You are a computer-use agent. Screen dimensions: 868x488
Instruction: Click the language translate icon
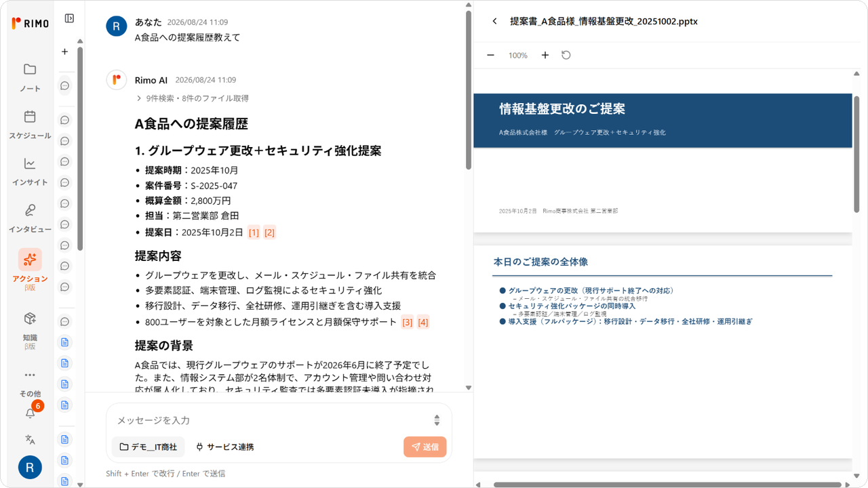tap(30, 439)
